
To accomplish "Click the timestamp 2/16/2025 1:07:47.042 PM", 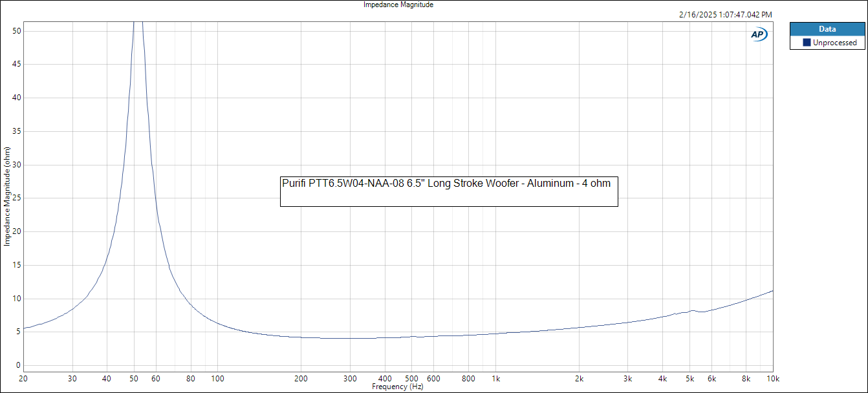I will click(725, 14).
